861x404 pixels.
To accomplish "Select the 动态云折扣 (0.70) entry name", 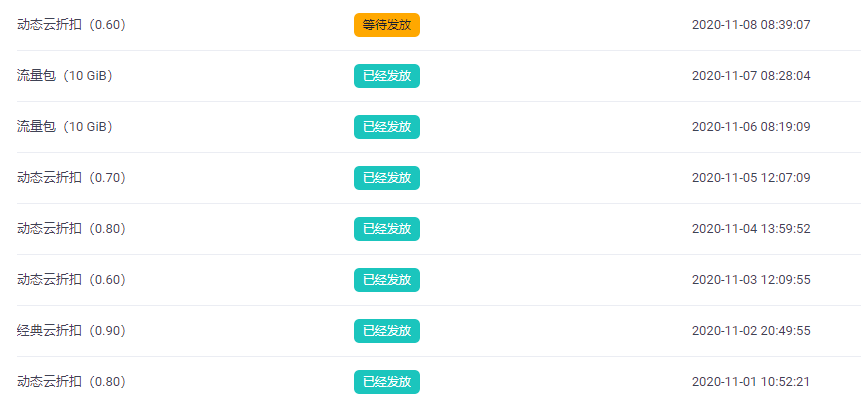I will [72, 178].
